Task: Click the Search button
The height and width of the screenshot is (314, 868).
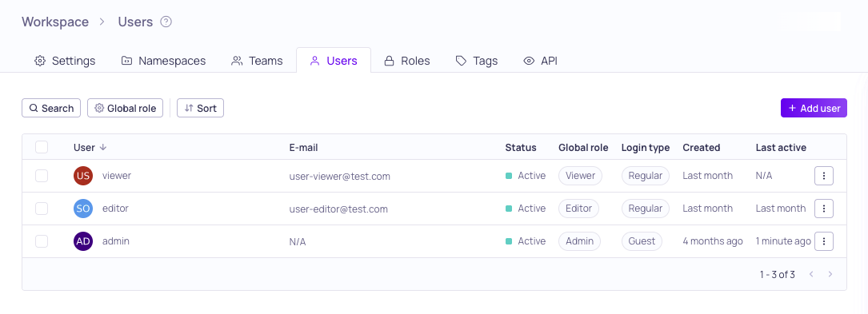Action: [x=51, y=108]
